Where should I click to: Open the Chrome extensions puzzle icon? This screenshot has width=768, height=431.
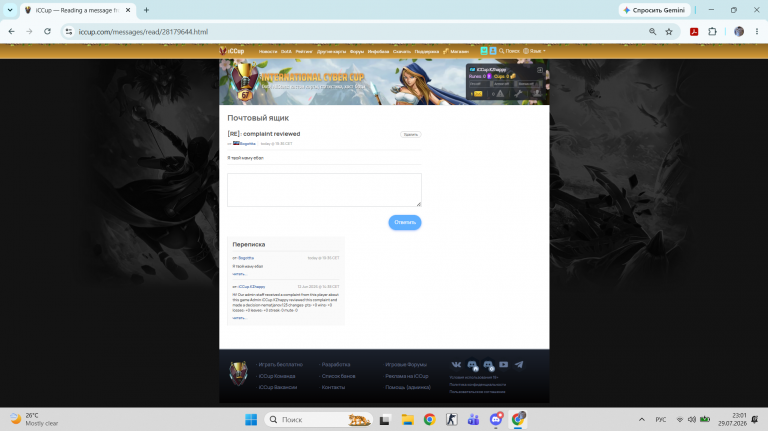coord(712,31)
